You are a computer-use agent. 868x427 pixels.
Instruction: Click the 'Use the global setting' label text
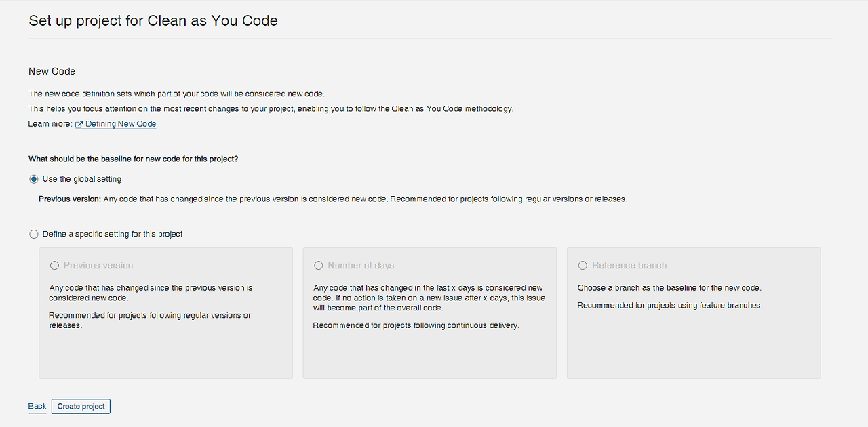[x=82, y=179]
